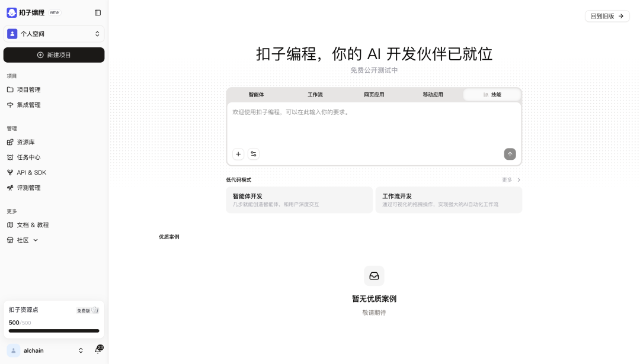Select the 技能 tab
The height and width of the screenshot is (364, 640).
click(492, 95)
